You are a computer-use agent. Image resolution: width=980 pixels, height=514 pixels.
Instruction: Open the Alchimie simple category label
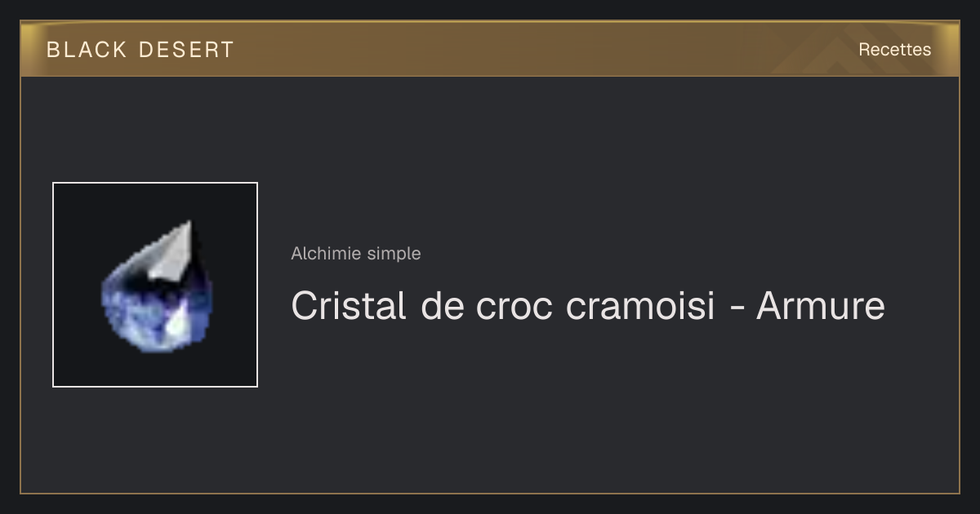(x=356, y=253)
